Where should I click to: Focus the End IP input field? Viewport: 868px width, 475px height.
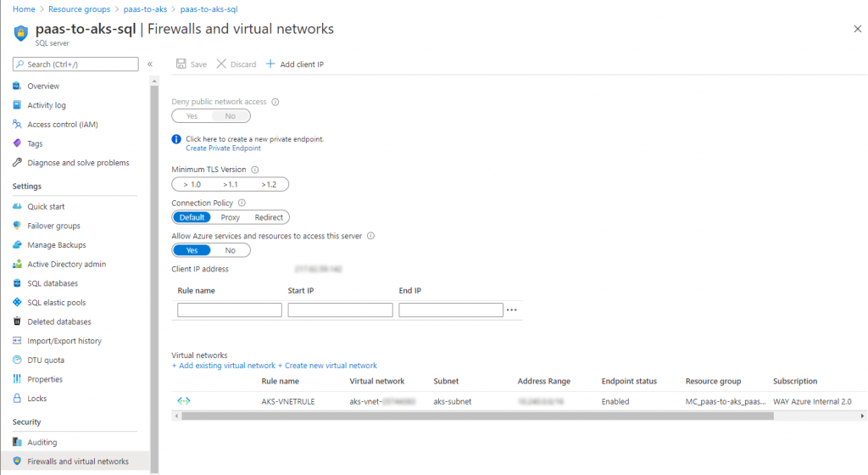pos(451,310)
